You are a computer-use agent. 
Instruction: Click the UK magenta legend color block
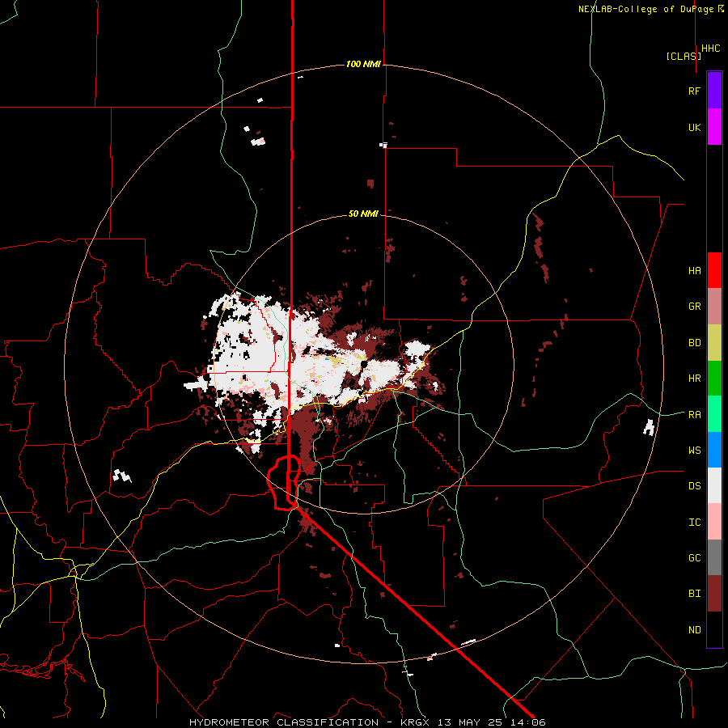(714, 127)
